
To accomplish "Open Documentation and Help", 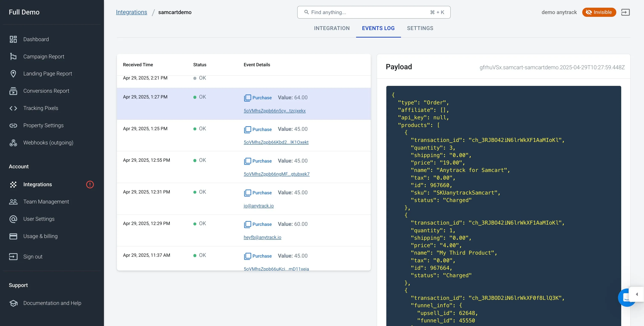I will 52,303.
